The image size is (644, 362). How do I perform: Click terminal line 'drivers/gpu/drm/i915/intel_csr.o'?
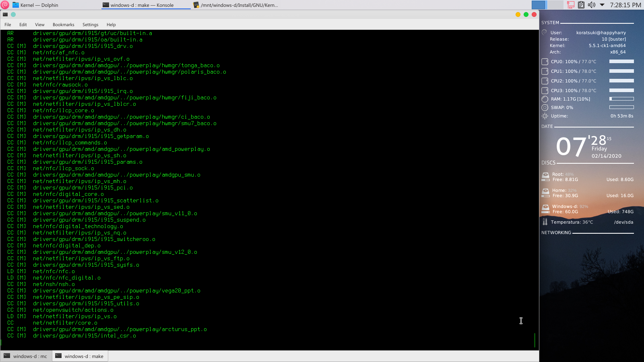tap(85, 335)
